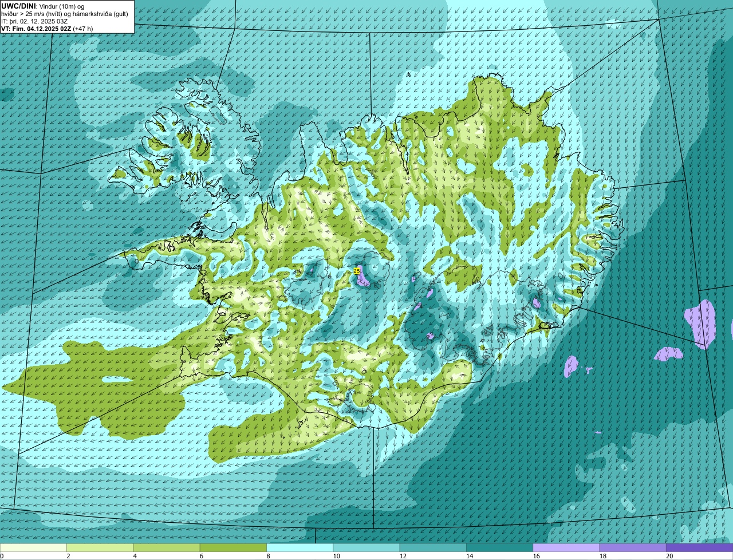The image size is (733, 560).
Task: Pick the 6–8 olive green legend swatch
Action: coord(233,547)
